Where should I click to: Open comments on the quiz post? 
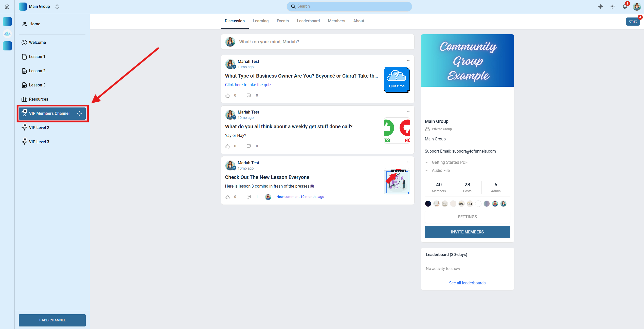(249, 96)
